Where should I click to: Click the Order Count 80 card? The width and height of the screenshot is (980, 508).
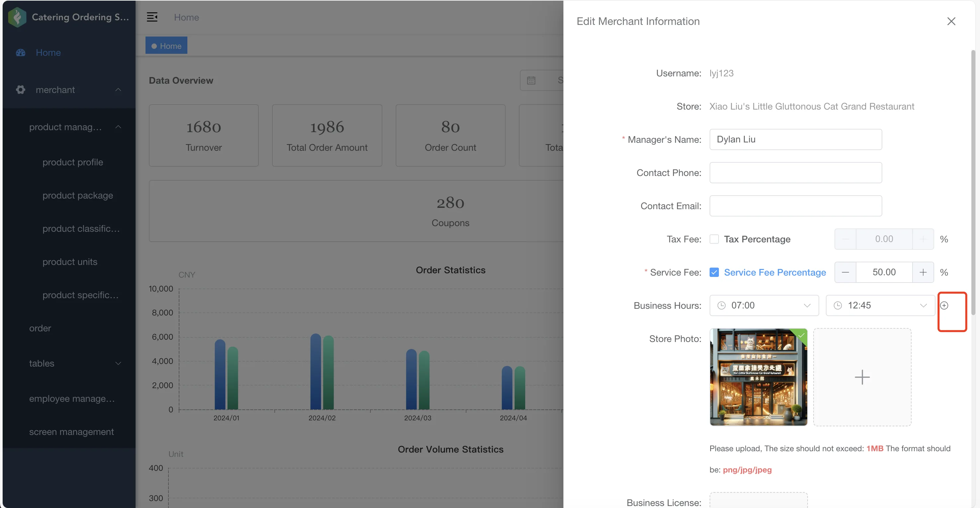click(450, 135)
